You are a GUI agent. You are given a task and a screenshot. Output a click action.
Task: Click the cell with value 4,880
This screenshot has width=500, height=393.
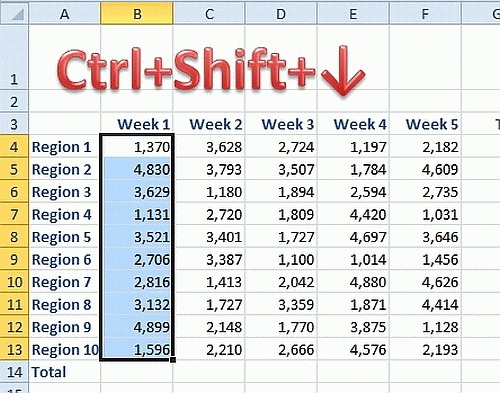[353, 282]
